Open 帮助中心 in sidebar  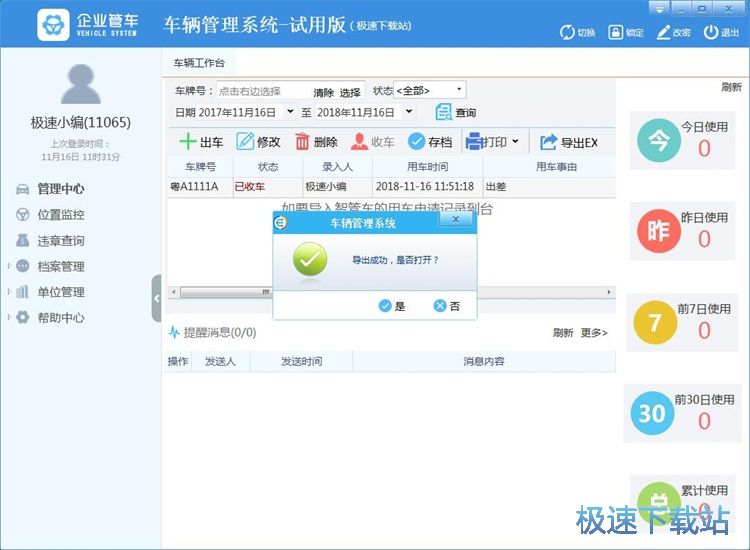[60, 318]
